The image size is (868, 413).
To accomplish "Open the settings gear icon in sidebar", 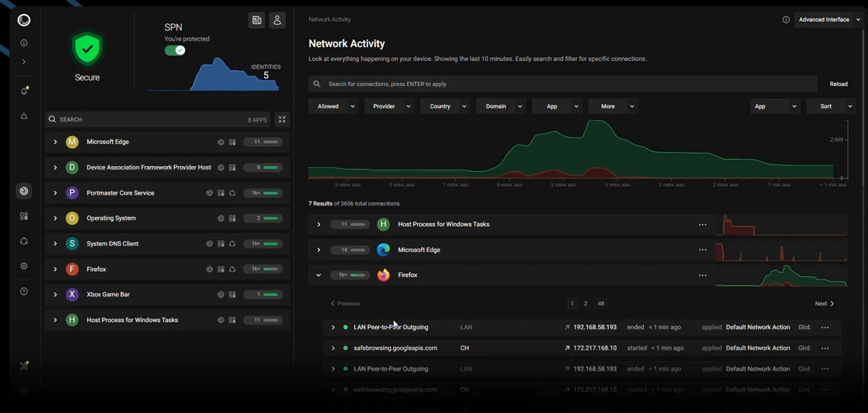I will (24, 266).
